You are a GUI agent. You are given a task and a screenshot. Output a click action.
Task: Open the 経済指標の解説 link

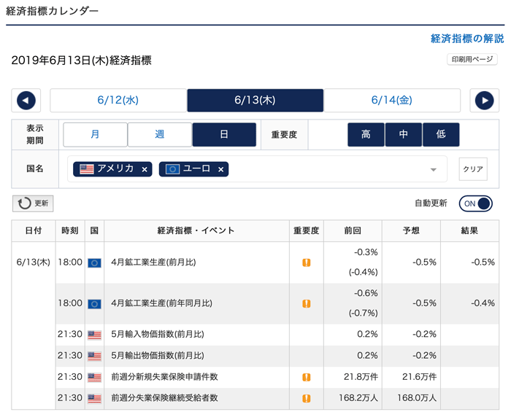(467, 39)
